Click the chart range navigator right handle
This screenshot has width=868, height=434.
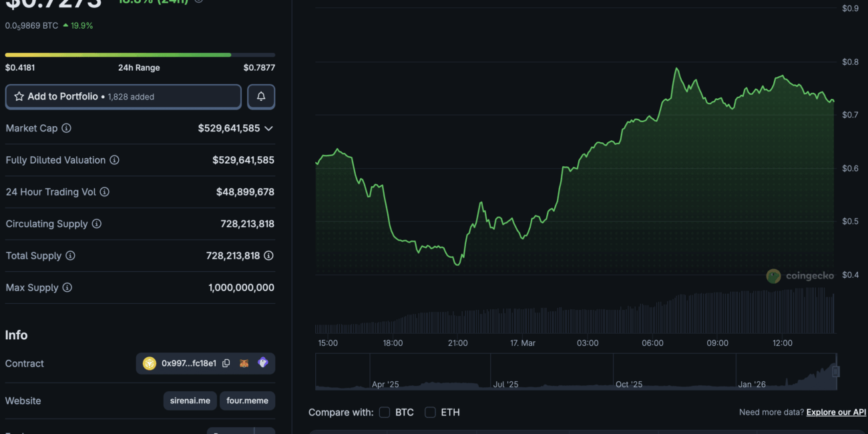point(835,372)
